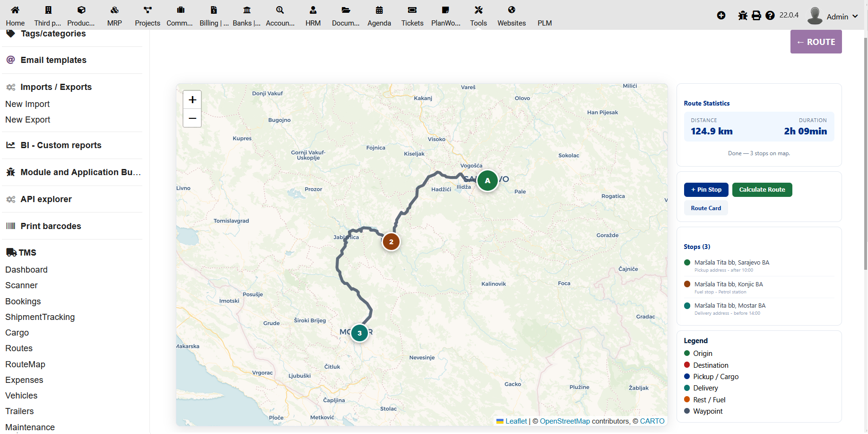
Task: Click the Calculate Route button
Action: click(762, 190)
